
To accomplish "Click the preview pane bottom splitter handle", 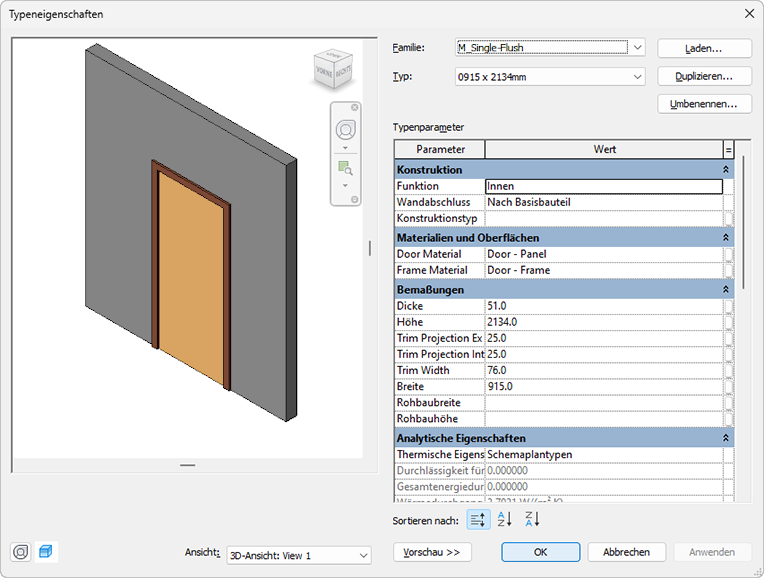I will click(x=188, y=465).
